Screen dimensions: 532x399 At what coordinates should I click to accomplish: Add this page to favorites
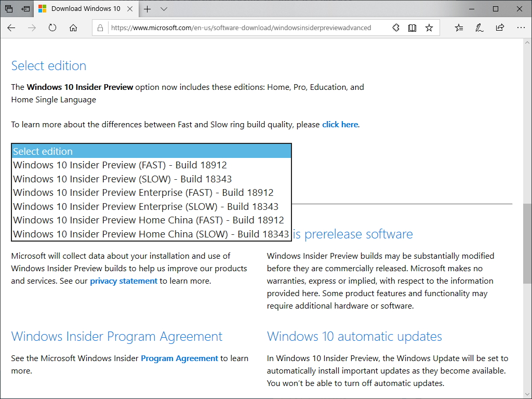(429, 28)
